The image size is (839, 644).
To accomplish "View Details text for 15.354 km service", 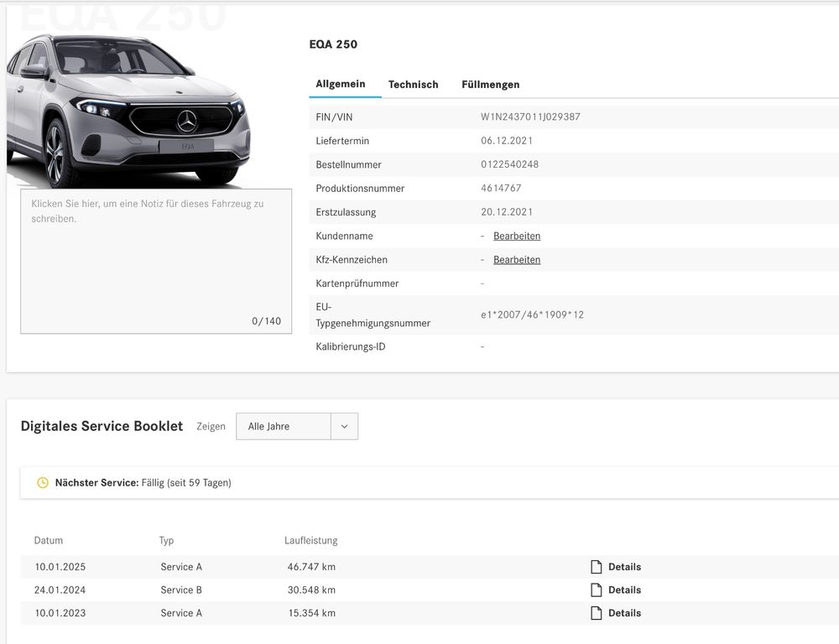I will pyautogui.click(x=624, y=613).
